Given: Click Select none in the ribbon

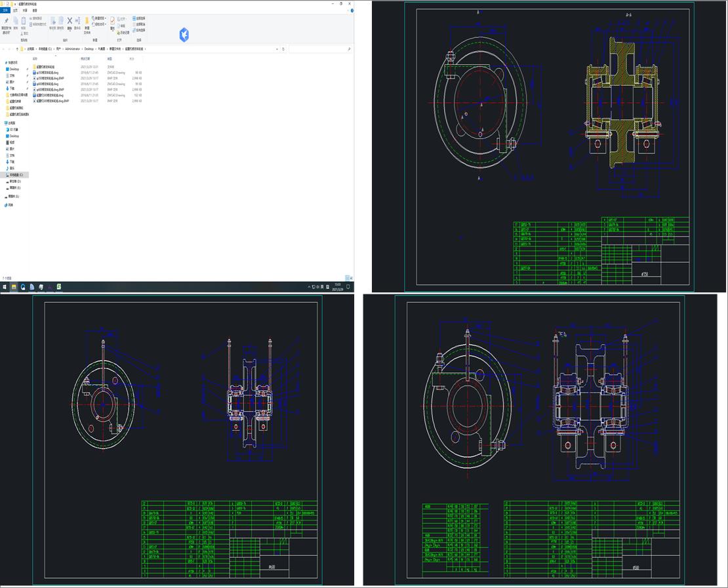Looking at the screenshot, I should (x=139, y=24).
